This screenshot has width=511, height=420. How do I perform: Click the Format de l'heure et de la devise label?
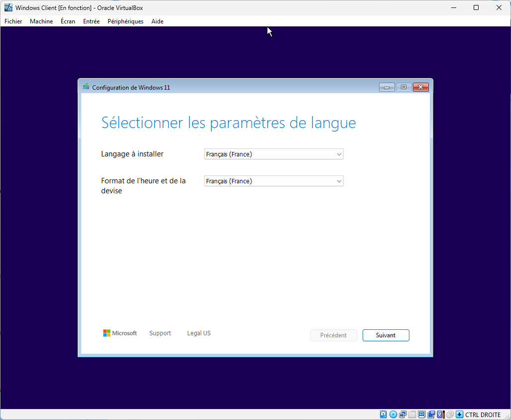pyautogui.click(x=143, y=185)
